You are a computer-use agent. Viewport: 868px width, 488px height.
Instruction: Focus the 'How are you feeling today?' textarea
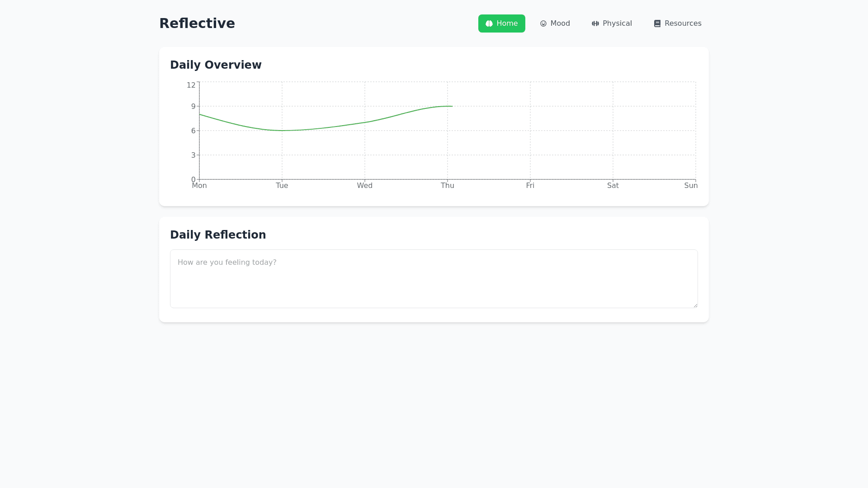434,279
